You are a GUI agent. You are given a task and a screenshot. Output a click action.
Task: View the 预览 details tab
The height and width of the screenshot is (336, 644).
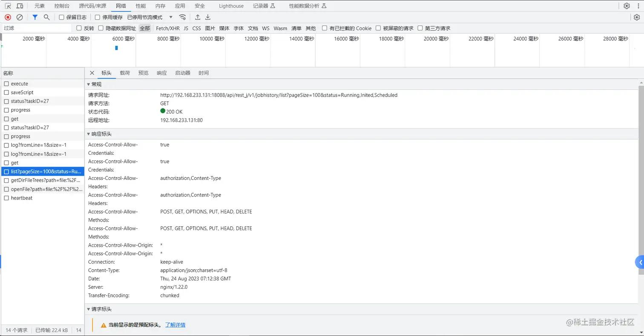pos(144,73)
